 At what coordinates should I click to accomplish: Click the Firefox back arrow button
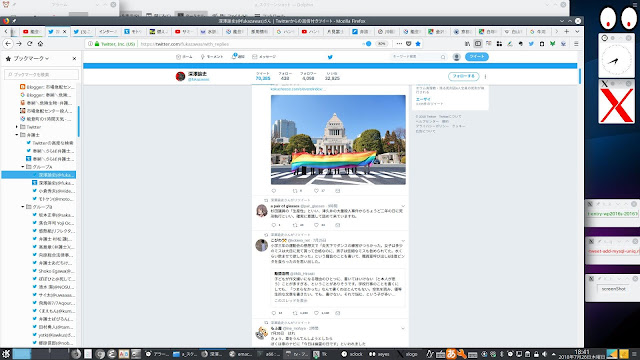point(8,44)
